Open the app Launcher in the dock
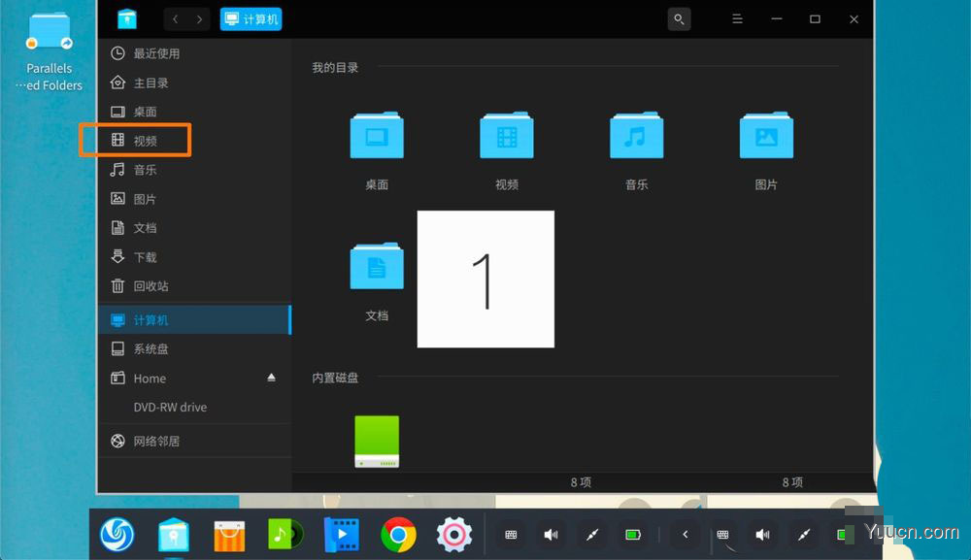Screen dimensions: 971x560 (117, 534)
